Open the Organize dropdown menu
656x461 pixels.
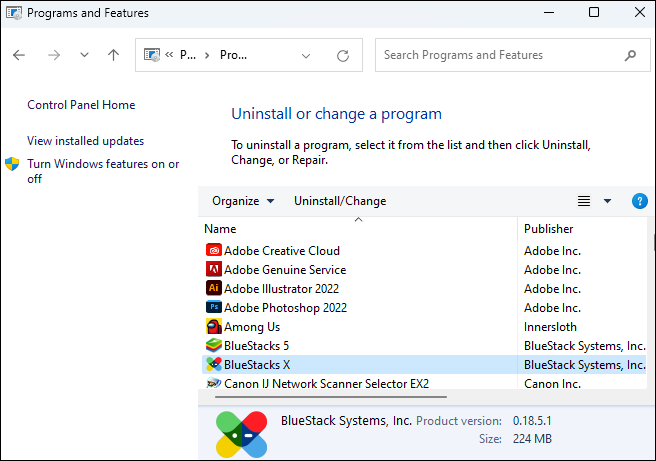coord(243,201)
